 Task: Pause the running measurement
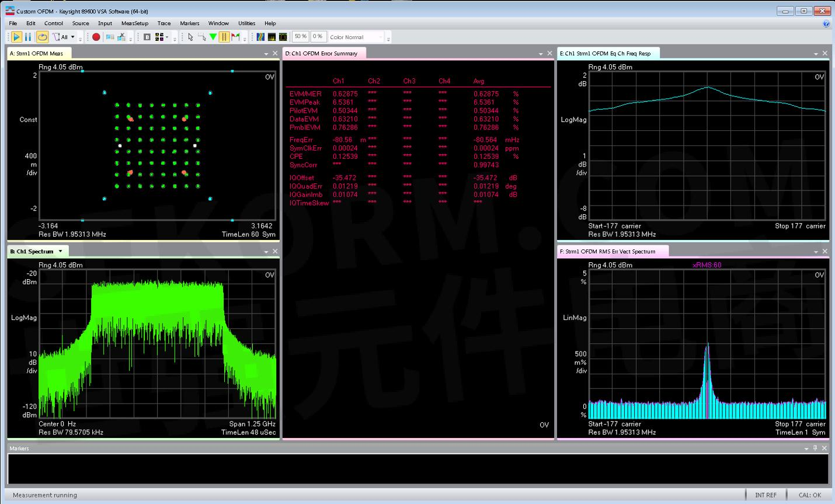click(27, 37)
